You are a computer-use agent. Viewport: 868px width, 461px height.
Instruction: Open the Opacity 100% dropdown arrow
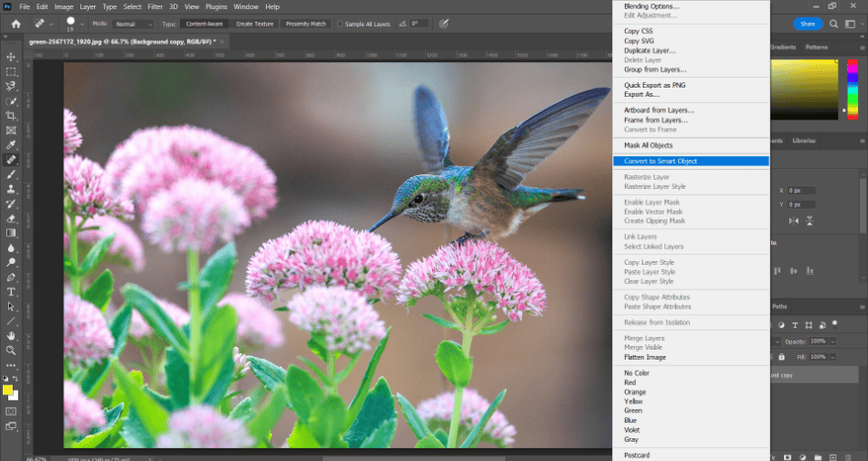click(x=832, y=341)
